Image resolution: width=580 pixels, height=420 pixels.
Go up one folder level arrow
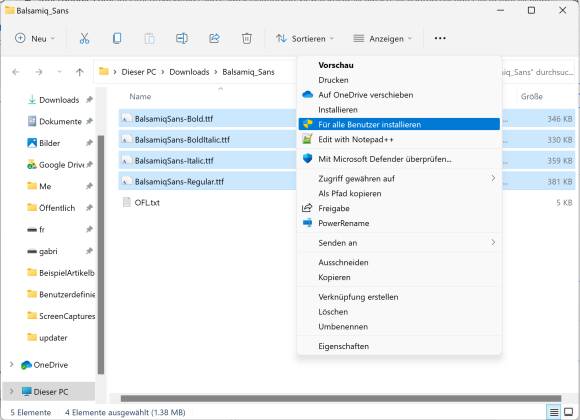80,72
